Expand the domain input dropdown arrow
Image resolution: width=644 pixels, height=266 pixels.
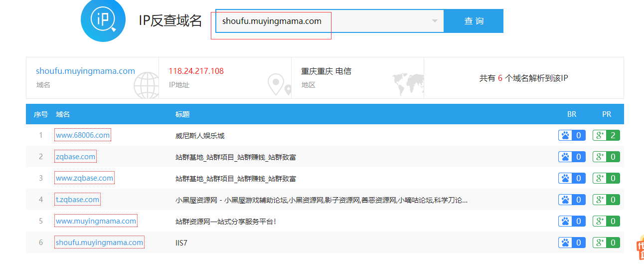[x=435, y=21]
